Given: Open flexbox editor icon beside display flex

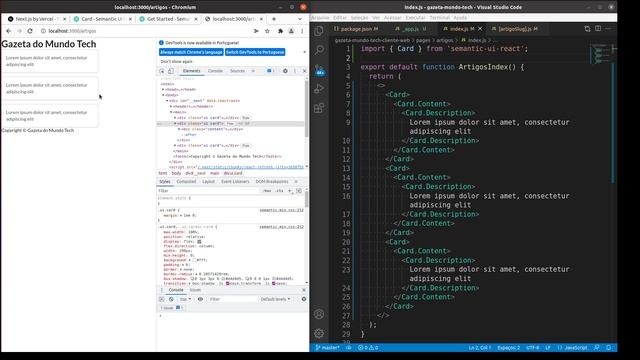Looking at the screenshot, I should pyautogui.click(x=199, y=242).
